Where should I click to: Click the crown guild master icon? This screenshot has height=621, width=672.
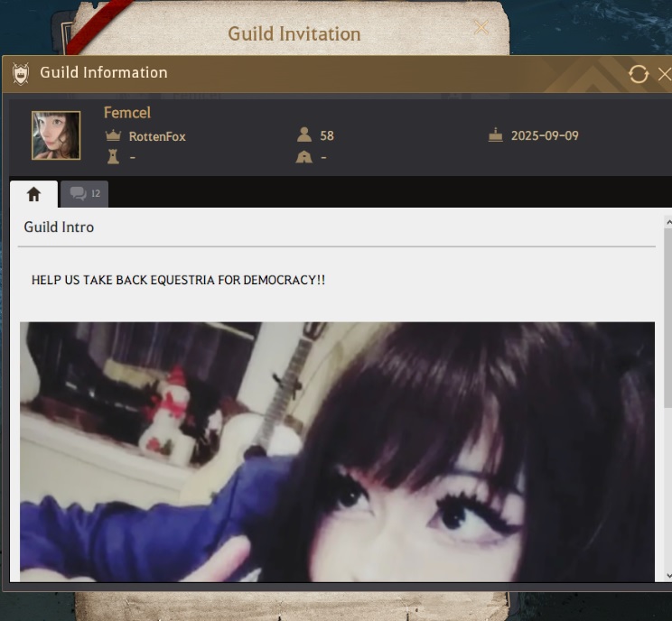point(113,135)
